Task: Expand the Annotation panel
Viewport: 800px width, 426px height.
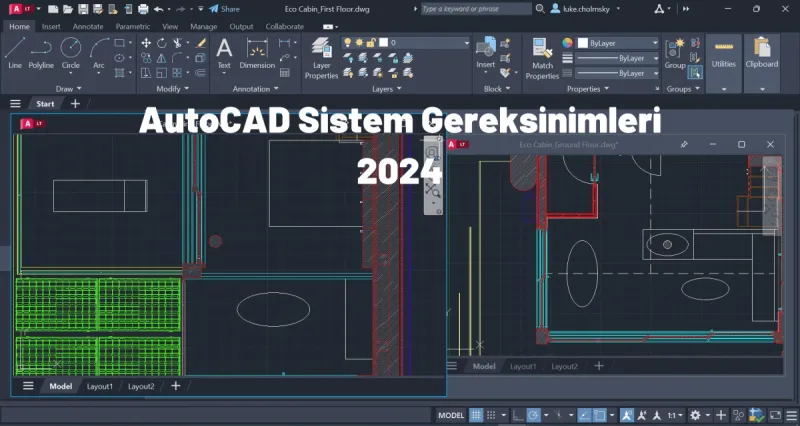Action: (x=256, y=89)
